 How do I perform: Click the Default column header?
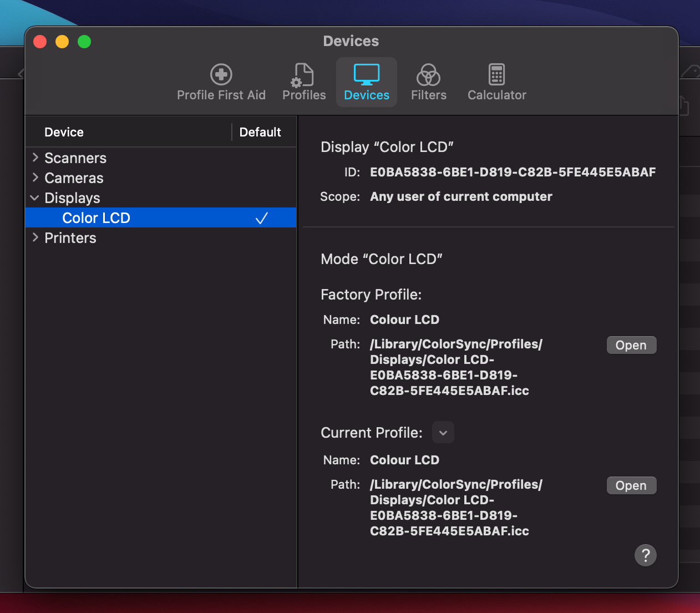pyautogui.click(x=260, y=132)
